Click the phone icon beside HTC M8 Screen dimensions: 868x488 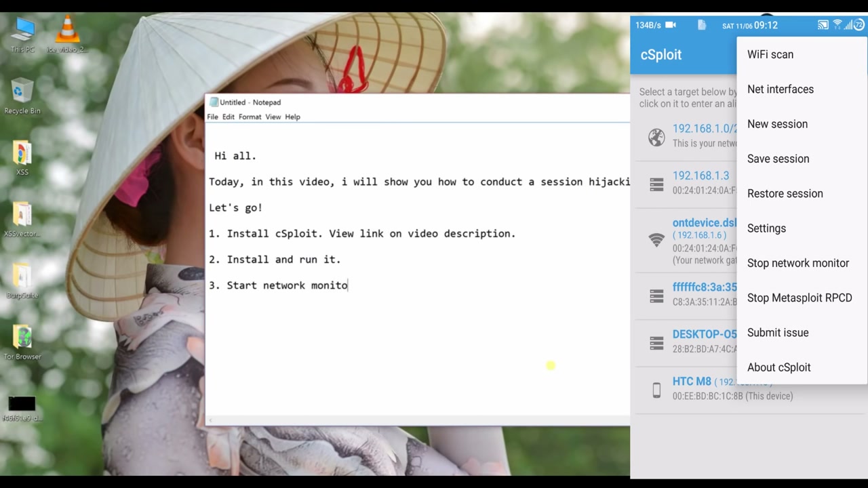[656, 390]
